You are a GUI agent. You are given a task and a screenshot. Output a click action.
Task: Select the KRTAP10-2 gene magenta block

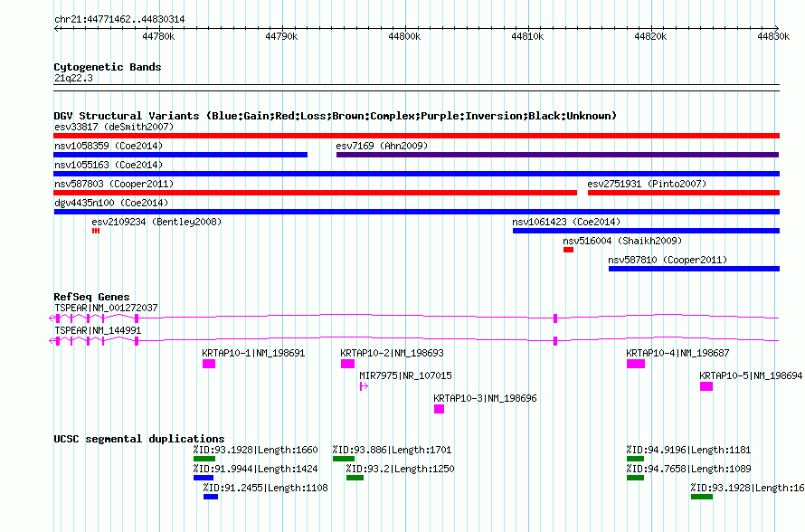coord(347,364)
